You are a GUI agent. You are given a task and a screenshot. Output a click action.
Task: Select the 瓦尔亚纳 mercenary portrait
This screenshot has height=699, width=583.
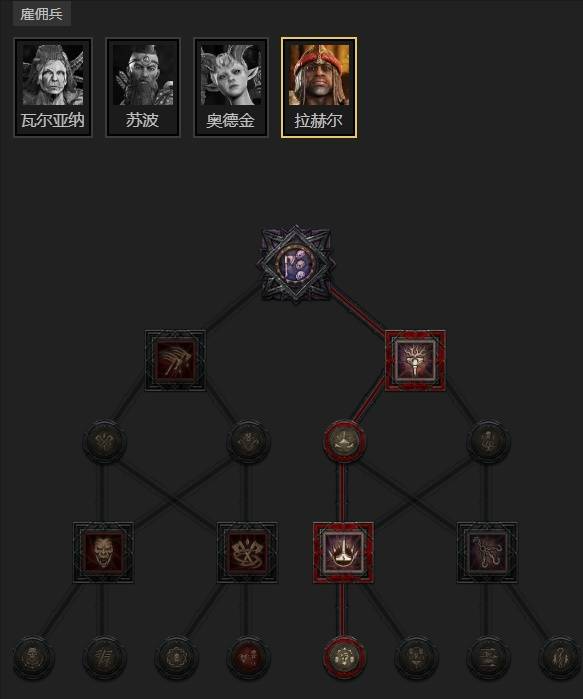pos(53,87)
